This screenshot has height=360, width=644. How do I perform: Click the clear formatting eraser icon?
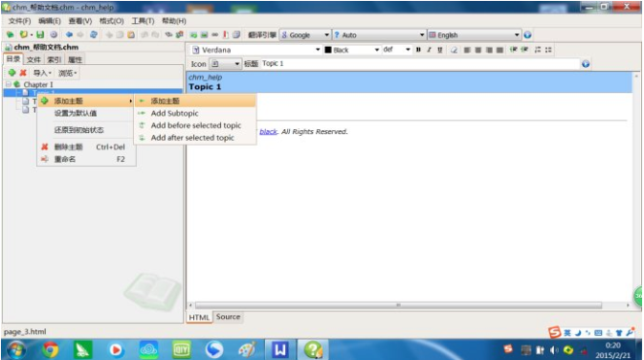[454, 50]
